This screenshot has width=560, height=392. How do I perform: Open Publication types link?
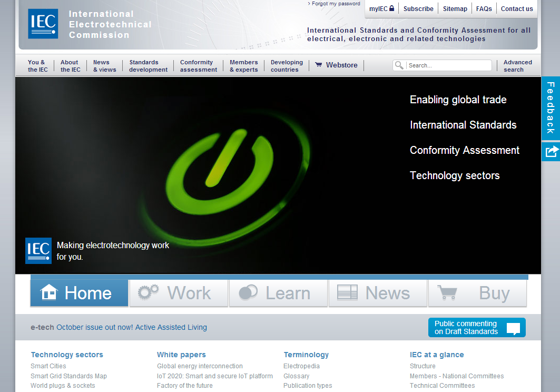[308, 386]
